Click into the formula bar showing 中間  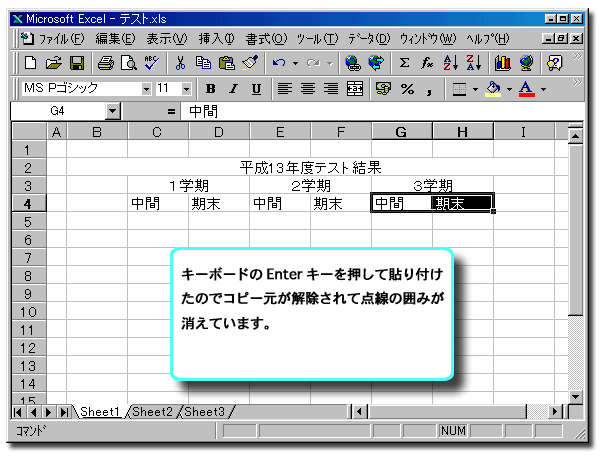pyautogui.click(x=383, y=111)
